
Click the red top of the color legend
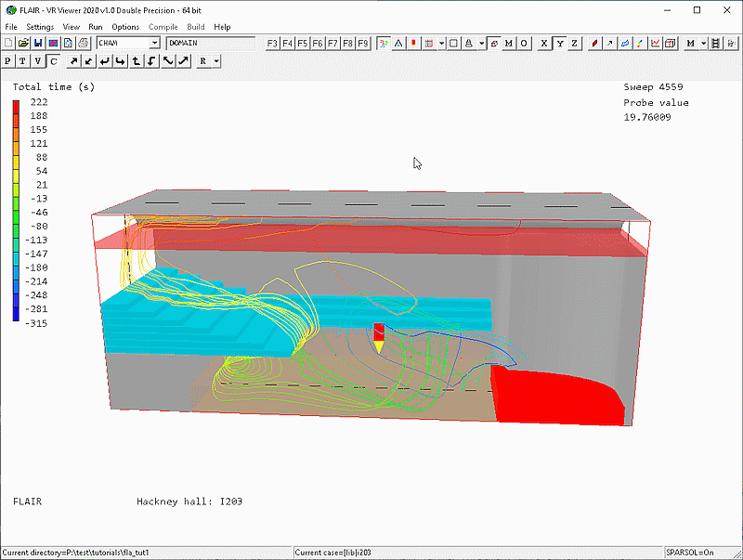(x=16, y=106)
